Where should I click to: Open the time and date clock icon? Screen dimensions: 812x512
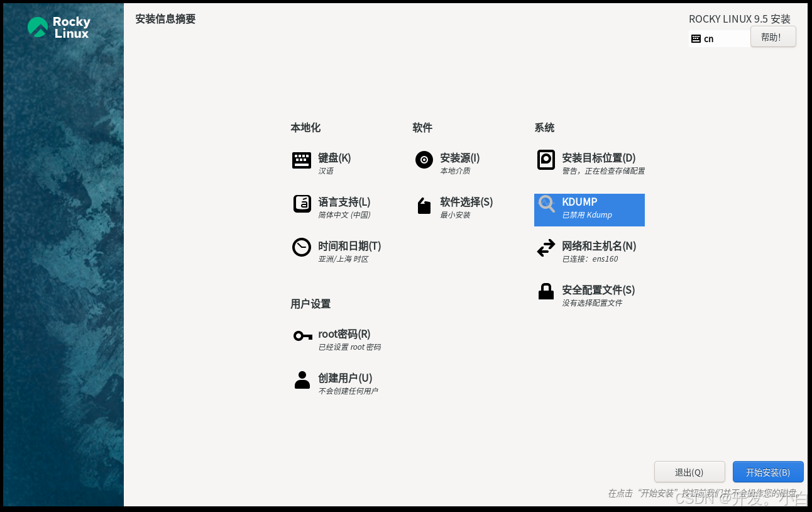302,247
